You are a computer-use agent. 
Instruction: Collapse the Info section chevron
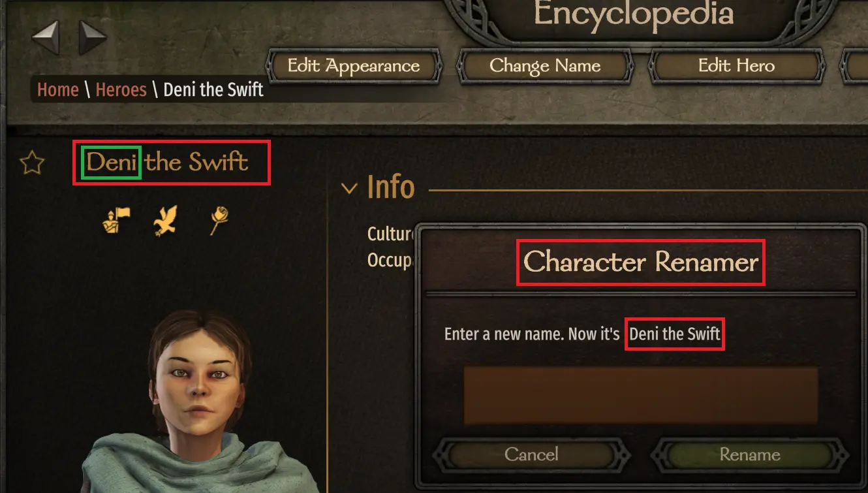pyautogui.click(x=349, y=189)
